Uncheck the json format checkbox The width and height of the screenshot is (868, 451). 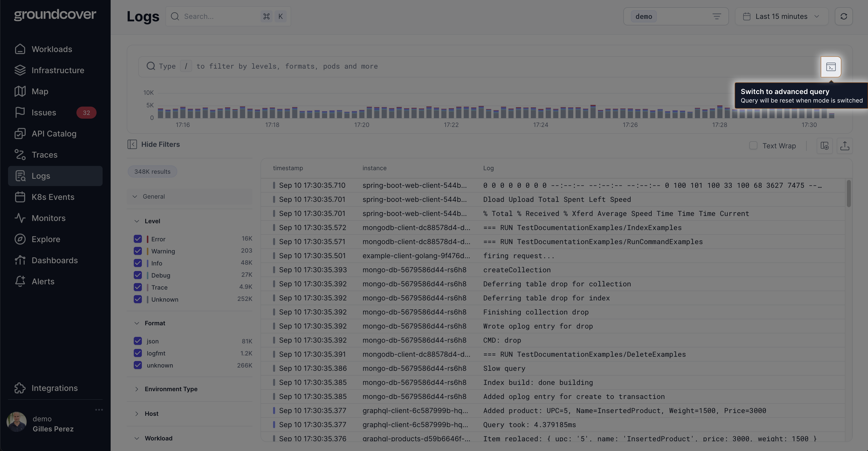[138, 341]
